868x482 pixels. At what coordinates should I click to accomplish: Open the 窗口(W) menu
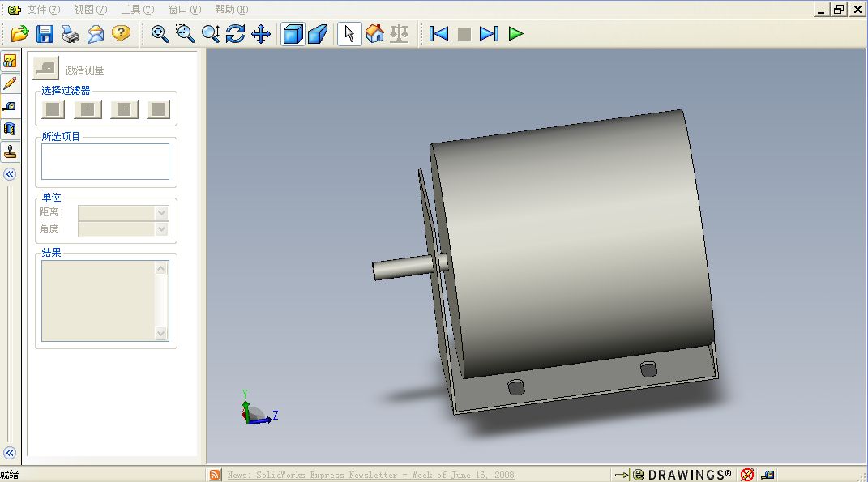point(184,10)
